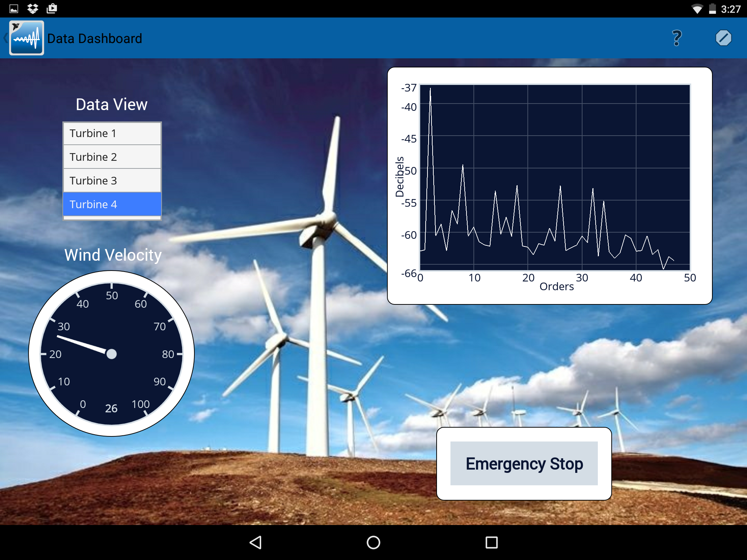This screenshot has height=560, width=747.
Task: Choose Turbine 3 from list
Action: (x=112, y=181)
